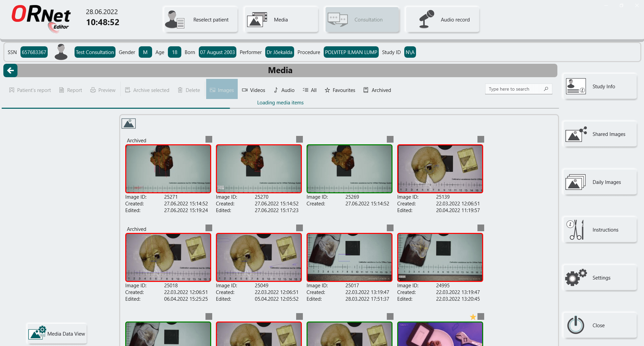Select checkbox for image 25049
Screen dimensions: 644x346
click(x=300, y=228)
